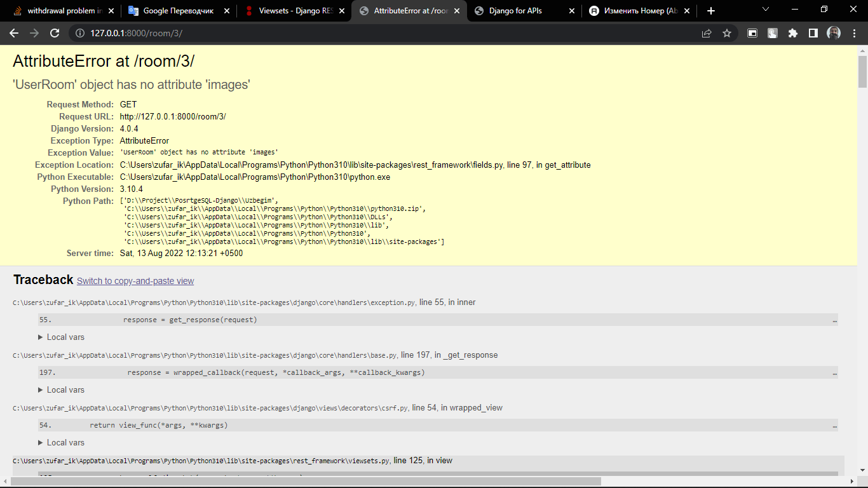Click the 'Traceback' section heading

(x=43, y=280)
